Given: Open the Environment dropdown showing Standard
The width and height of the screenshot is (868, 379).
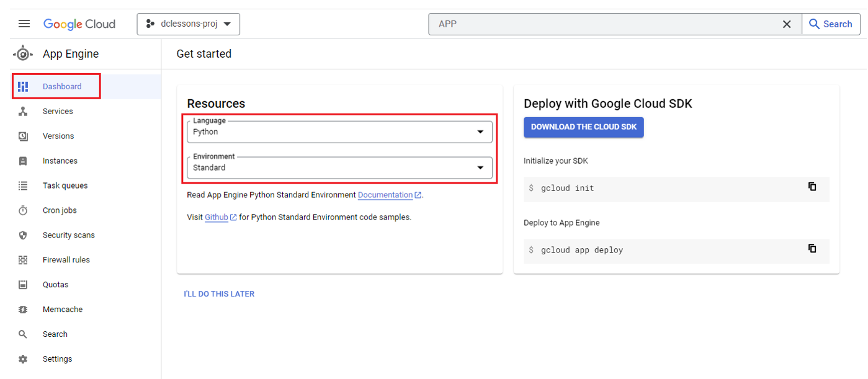Looking at the screenshot, I should tap(339, 167).
